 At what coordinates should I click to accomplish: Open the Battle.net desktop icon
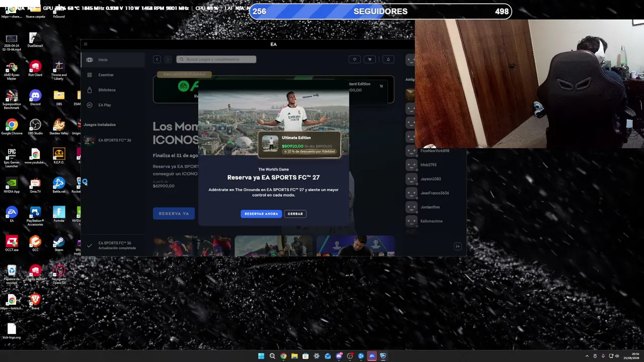pos(59,186)
